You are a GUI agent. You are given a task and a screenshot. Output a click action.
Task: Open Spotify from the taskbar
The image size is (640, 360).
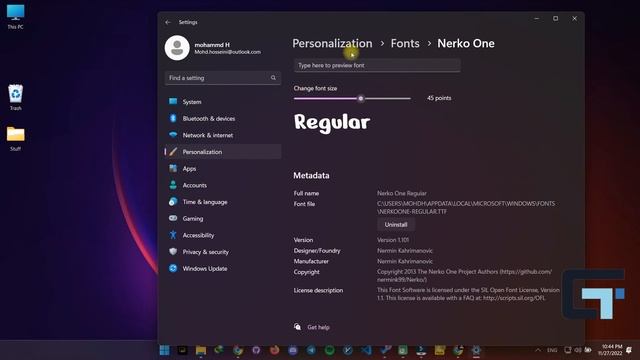click(x=329, y=350)
